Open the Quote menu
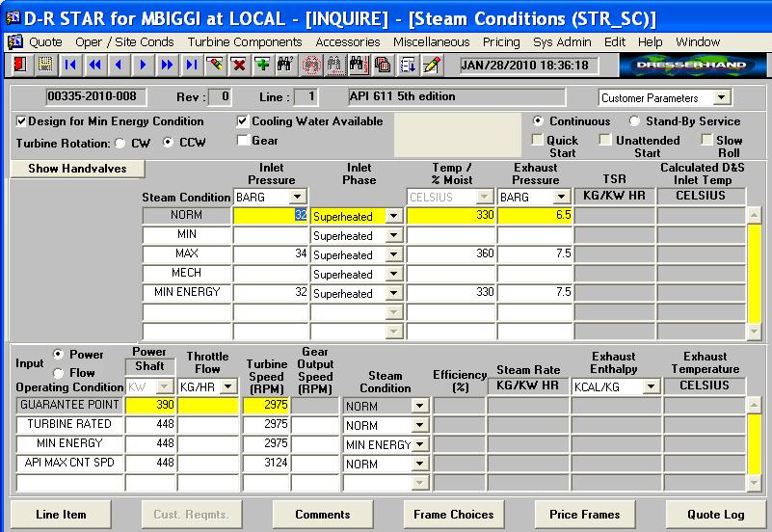 pos(46,42)
